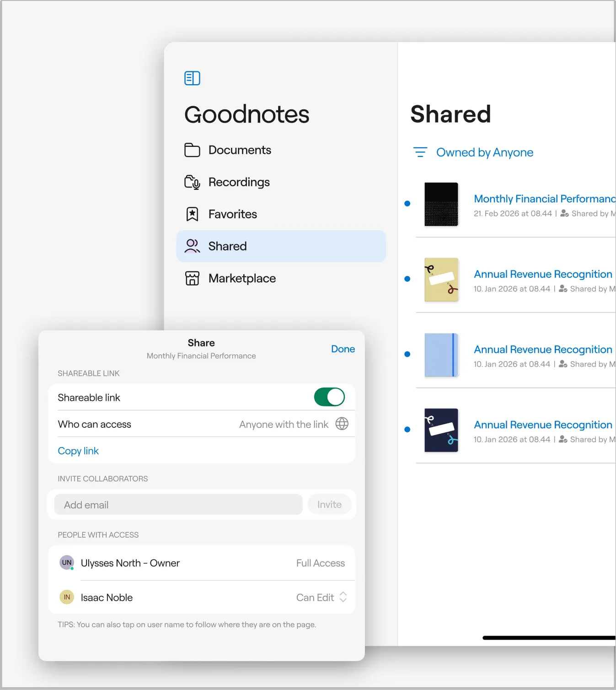Click the globe icon next to Anyone with the link
Image resolution: width=616 pixels, height=690 pixels.
(342, 424)
